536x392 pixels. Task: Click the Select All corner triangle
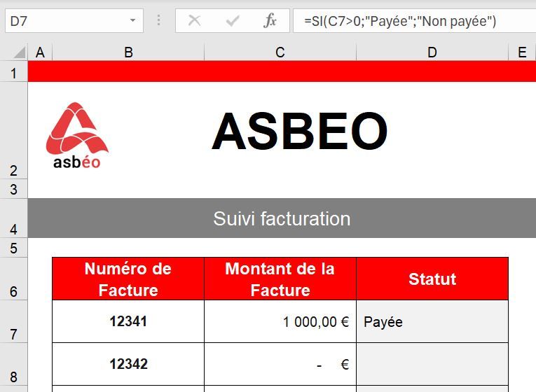20,52
